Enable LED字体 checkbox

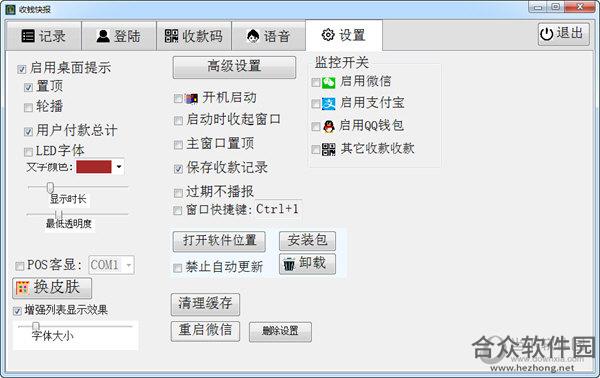[x=28, y=152]
